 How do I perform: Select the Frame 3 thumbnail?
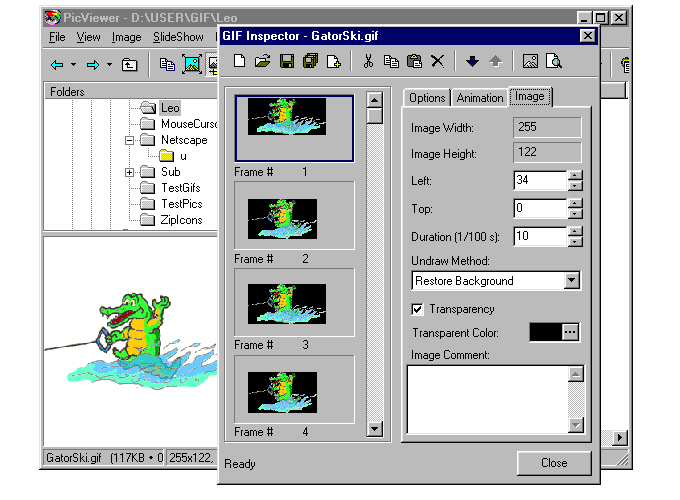point(294,302)
